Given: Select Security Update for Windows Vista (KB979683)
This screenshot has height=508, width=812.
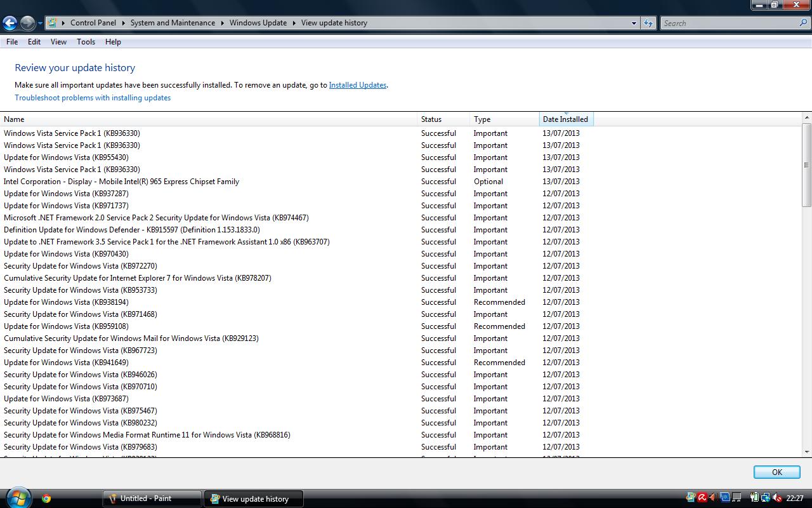Looking at the screenshot, I should 296,447.
